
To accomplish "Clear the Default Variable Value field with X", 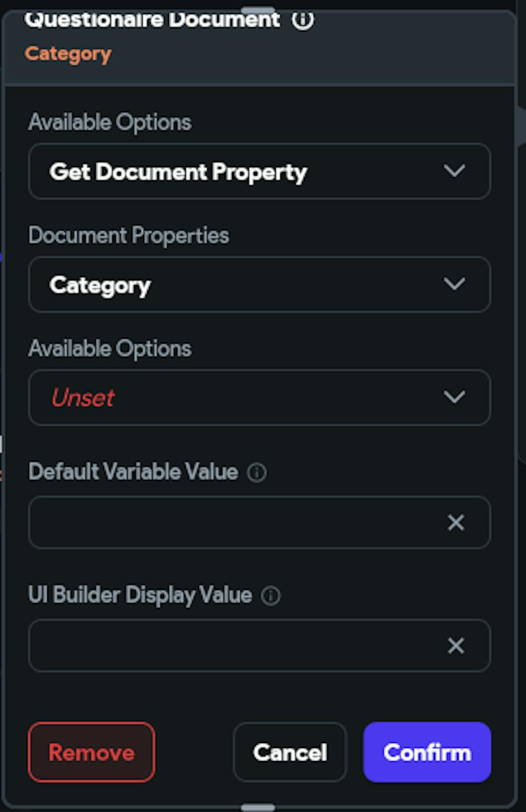I will pos(456,522).
